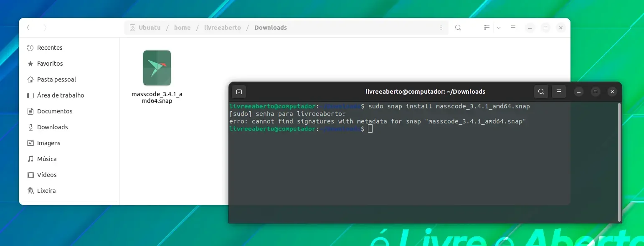Select the masscode_3.4.1_amd64.snap file
This screenshot has height=246, width=644.
(x=157, y=77)
